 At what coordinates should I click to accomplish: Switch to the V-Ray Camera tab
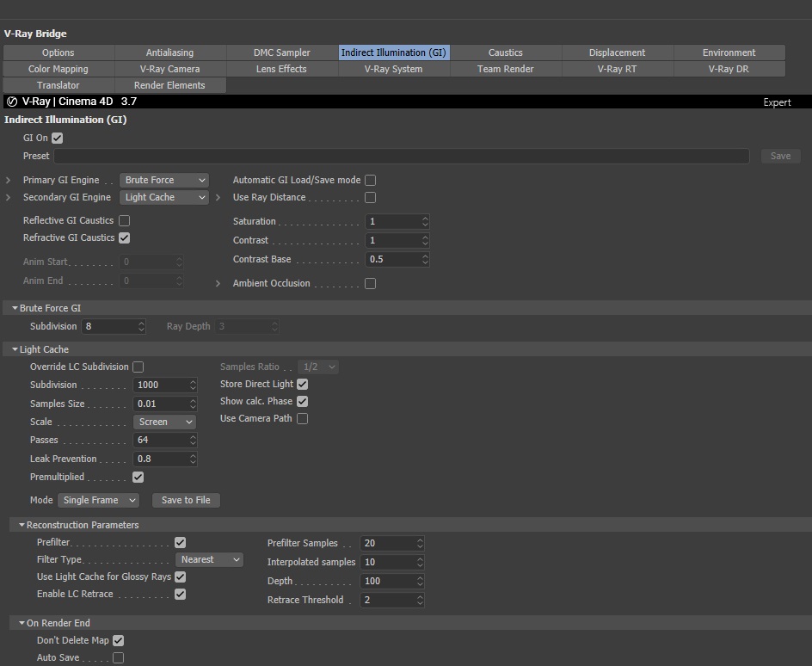coord(169,69)
